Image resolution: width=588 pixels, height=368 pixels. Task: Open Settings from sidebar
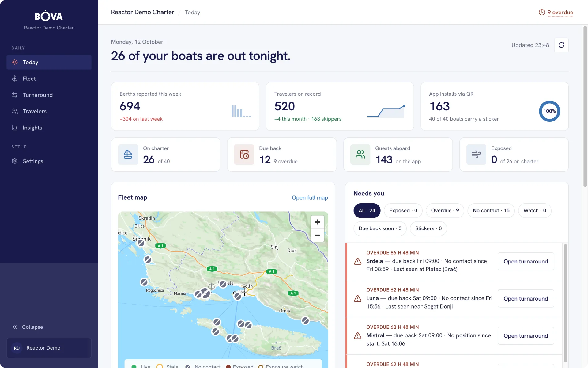point(49,161)
